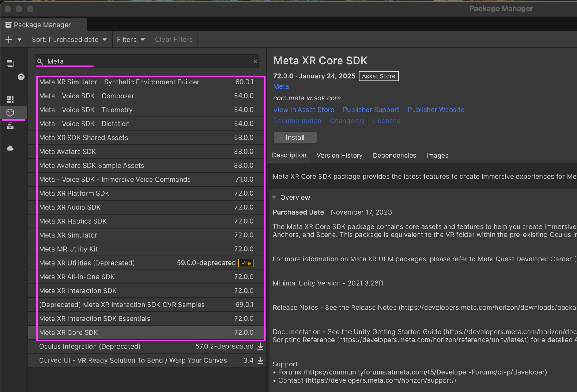Click the Pre label on Meta XR Utilities
The image size is (577, 392).
coord(246,263)
